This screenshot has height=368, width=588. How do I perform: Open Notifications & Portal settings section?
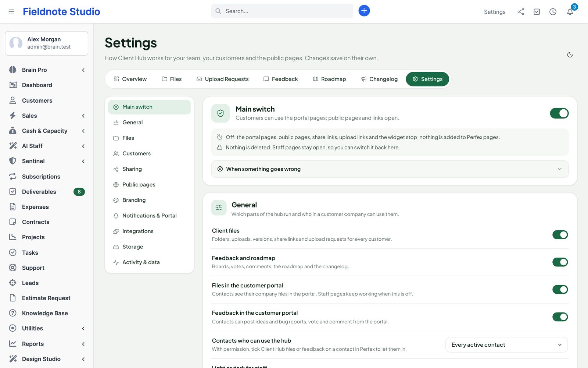[149, 216]
